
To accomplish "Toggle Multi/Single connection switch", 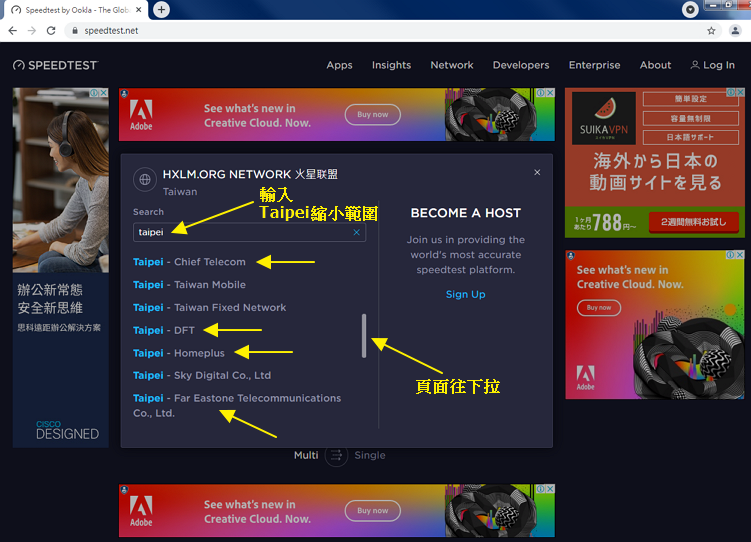I will click(336, 455).
